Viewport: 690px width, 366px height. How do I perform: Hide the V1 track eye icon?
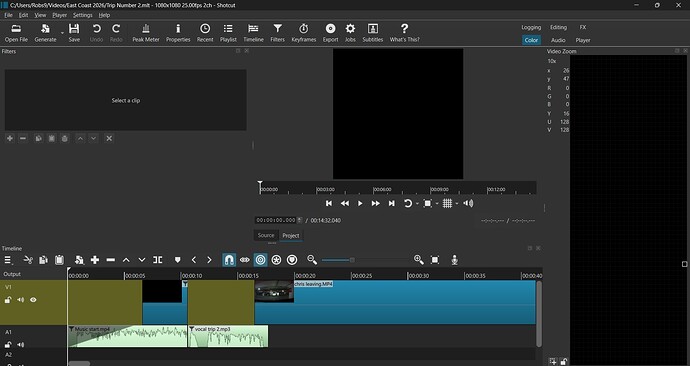pyautogui.click(x=33, y=300)
